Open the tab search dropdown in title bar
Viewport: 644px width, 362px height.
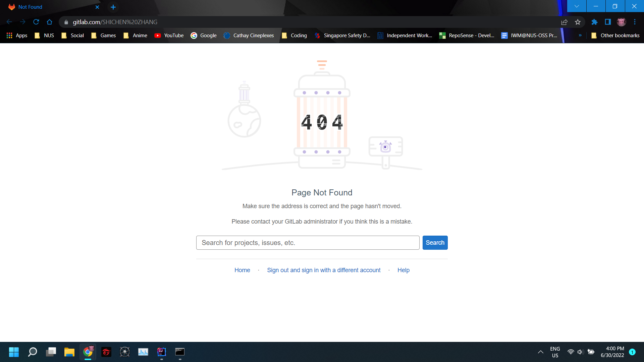tap(577, 6)
